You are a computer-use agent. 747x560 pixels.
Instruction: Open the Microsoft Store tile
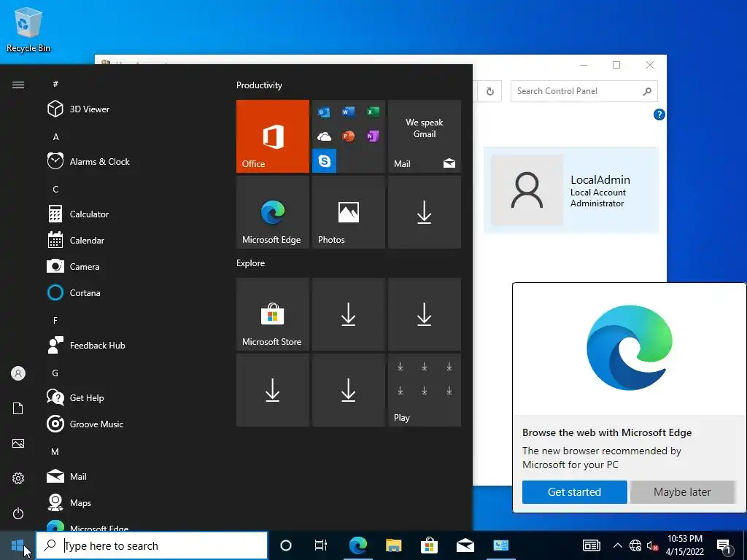coord(273,314)
